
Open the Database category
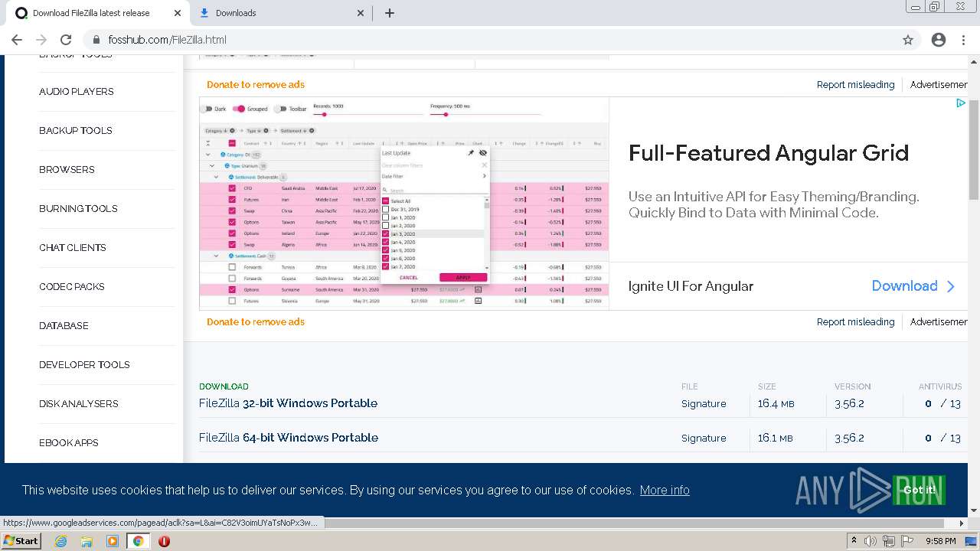point(64,325)
